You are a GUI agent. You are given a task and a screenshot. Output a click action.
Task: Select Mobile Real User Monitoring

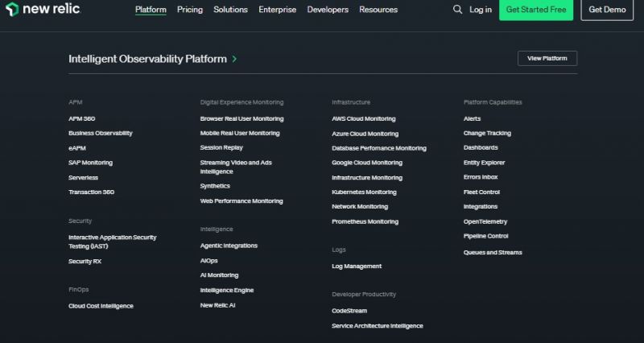coord(240,133)
